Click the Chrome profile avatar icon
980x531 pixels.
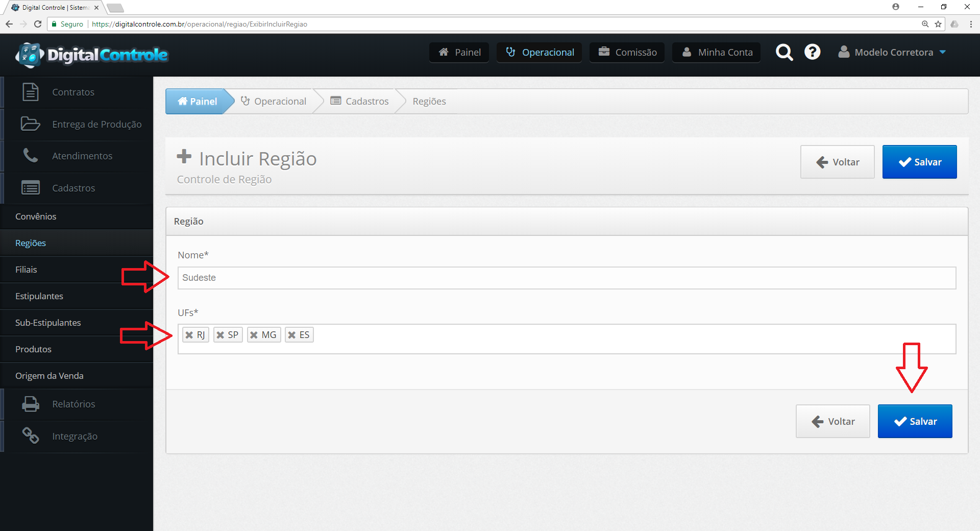click(x=896, y=7)
